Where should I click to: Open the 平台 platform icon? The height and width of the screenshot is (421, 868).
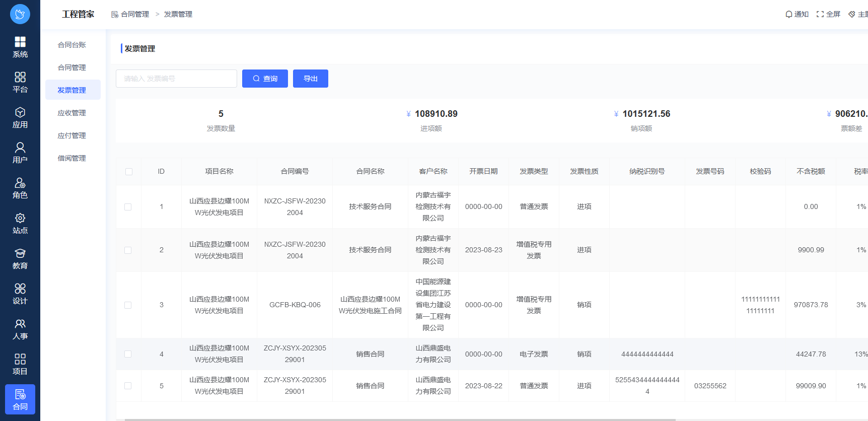coord(20,77)
